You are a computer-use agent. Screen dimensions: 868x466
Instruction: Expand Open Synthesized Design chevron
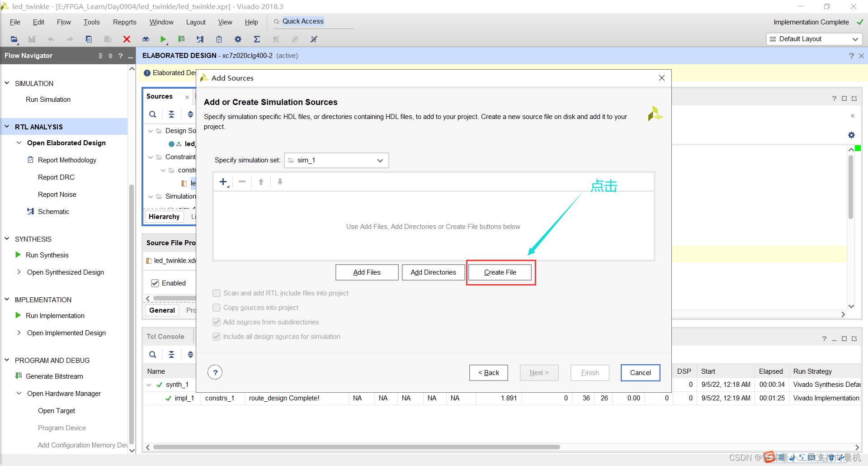coord(19,272)
